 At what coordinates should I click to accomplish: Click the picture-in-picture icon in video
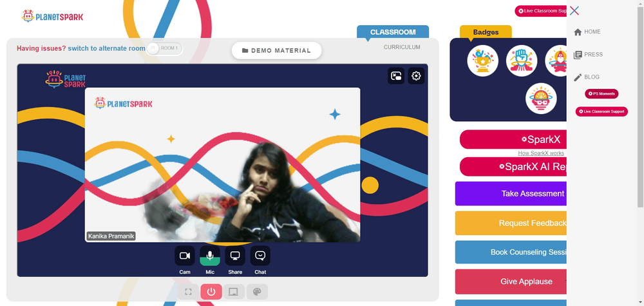click(396, 76)
